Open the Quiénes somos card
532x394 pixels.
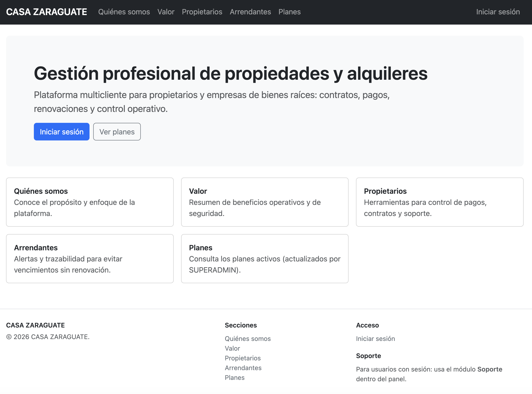(x=90, y=202)
